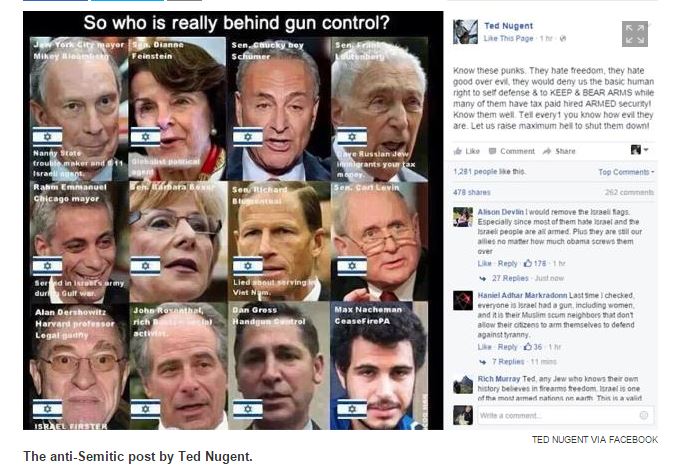Click the Ted Nugent page name link

pyautogui.click(x=509, y=26)
